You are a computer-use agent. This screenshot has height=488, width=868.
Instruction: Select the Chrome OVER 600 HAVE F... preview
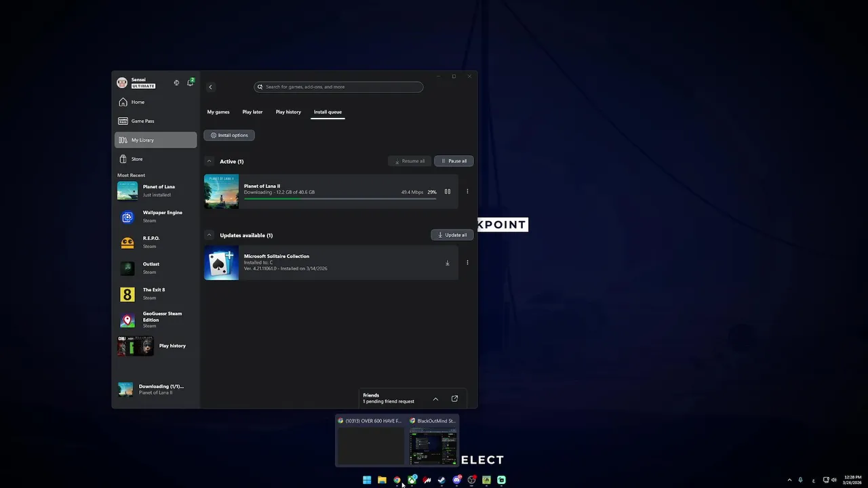click(370, 441)
